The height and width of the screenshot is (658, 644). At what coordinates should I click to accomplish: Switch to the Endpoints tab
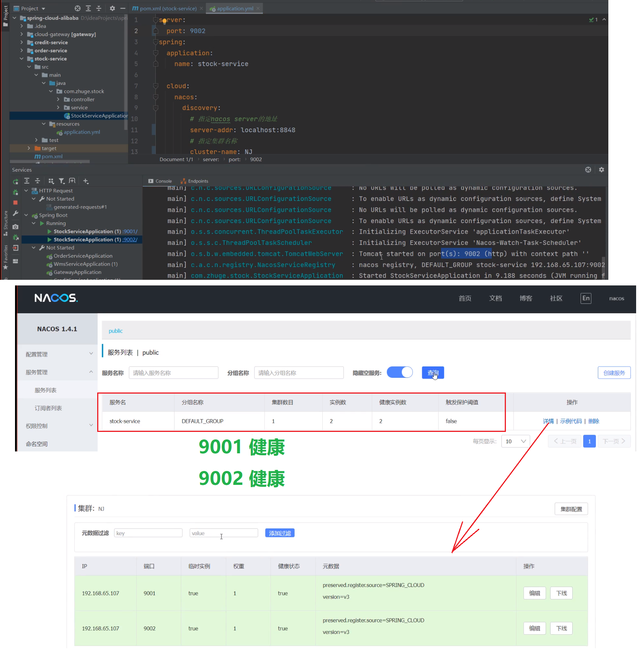coord(194,181)
